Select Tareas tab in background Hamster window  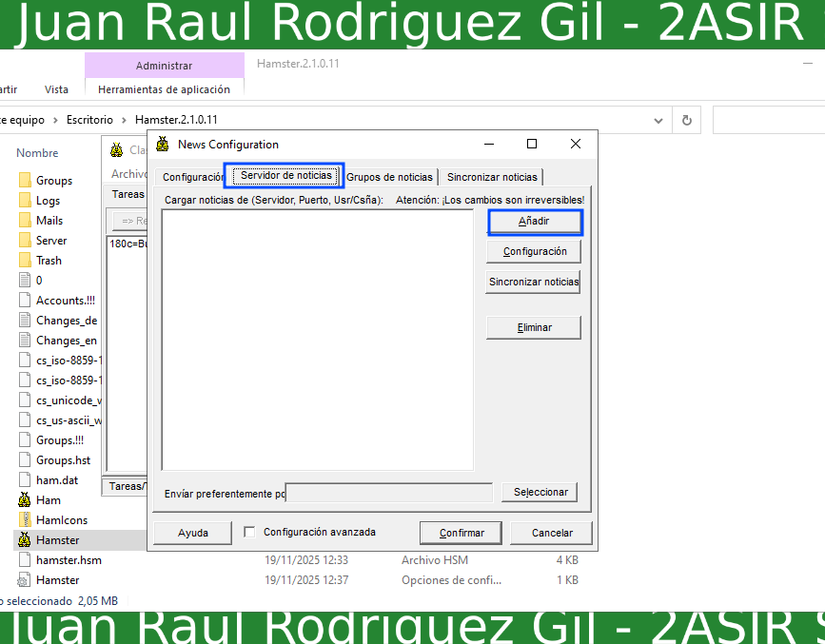coord(128,194)
